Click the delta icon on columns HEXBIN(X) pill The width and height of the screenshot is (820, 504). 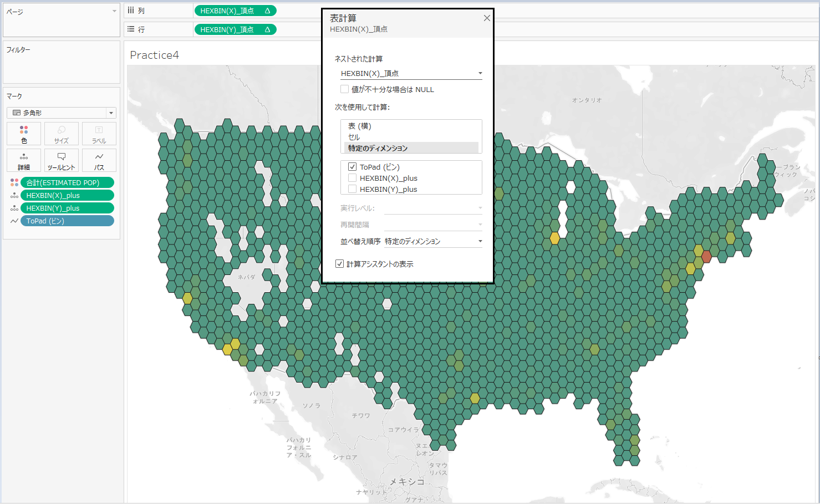(x=267, y=11)
